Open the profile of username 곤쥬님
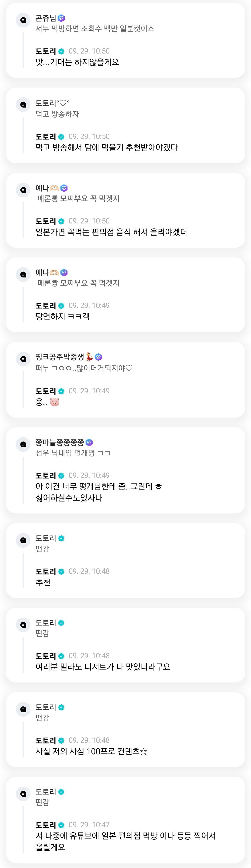251x868 pixels. [46, 18]
